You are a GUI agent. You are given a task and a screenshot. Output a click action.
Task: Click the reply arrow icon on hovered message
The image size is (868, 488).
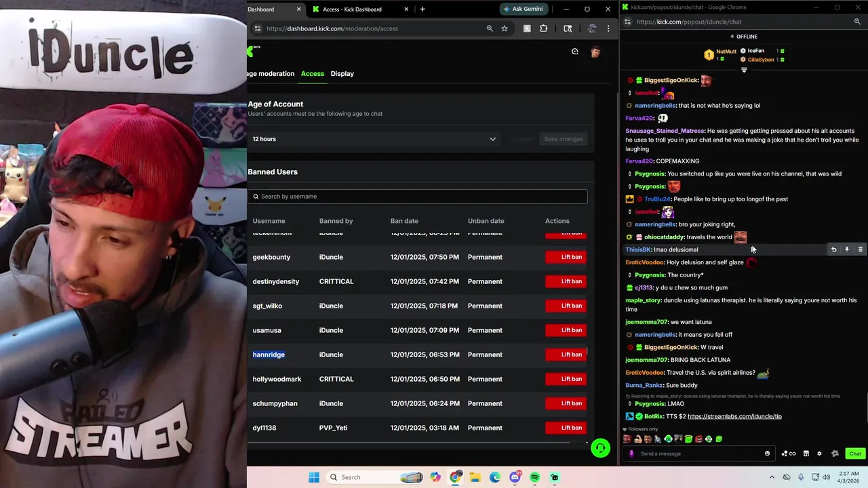coord(834,249)
